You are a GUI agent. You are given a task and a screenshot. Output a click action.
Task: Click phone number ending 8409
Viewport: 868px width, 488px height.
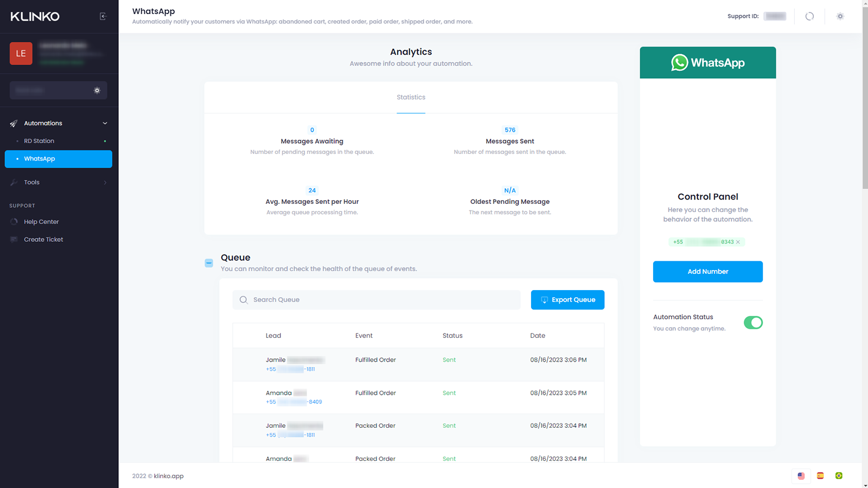pyautogui.click(x=294, y=402)
